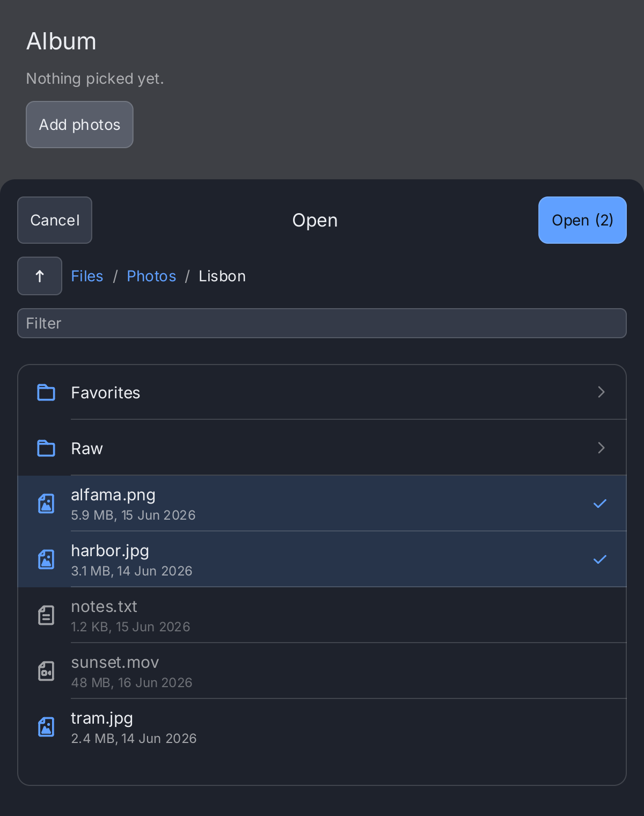This screenshot has width=644, height=816.
Task: Expand Raw folder with its chevron
Action: (601, 448)
